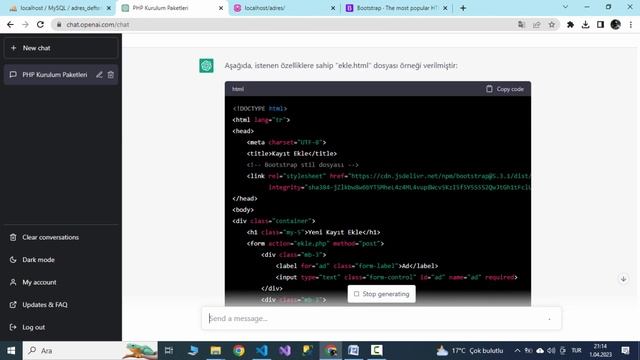Close the Bootstrap tab
This screenshot has height=360, width=640.
(x=445, y=8)
